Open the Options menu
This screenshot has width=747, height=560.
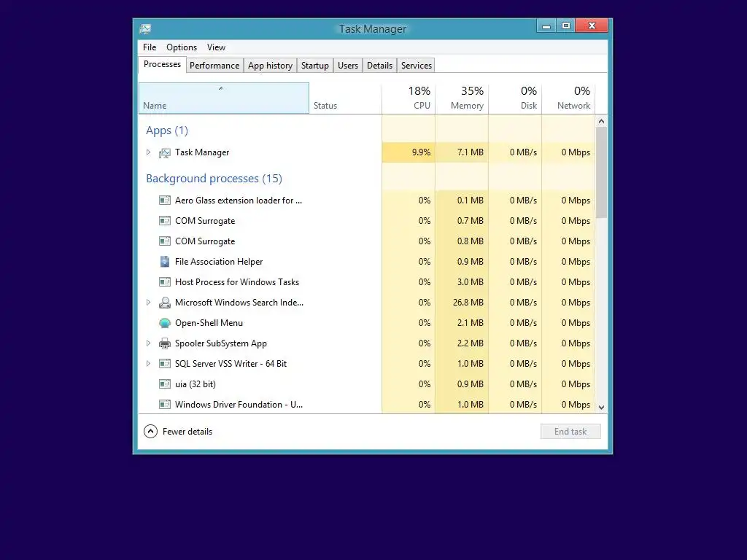[x=182, y=47]
